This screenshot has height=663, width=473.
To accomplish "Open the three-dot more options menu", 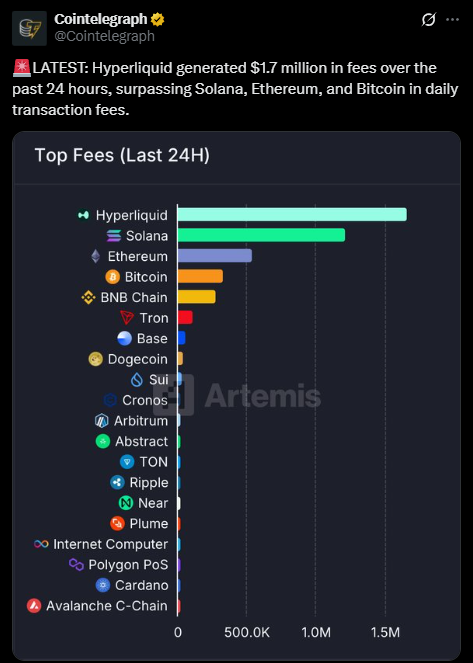I will (452, 19).
